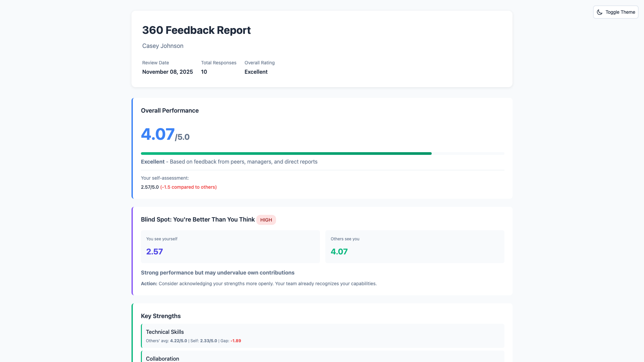
Task: Select the self-assessment gap text -1.5
Action: pyautogui.click(x=188, y=187)
